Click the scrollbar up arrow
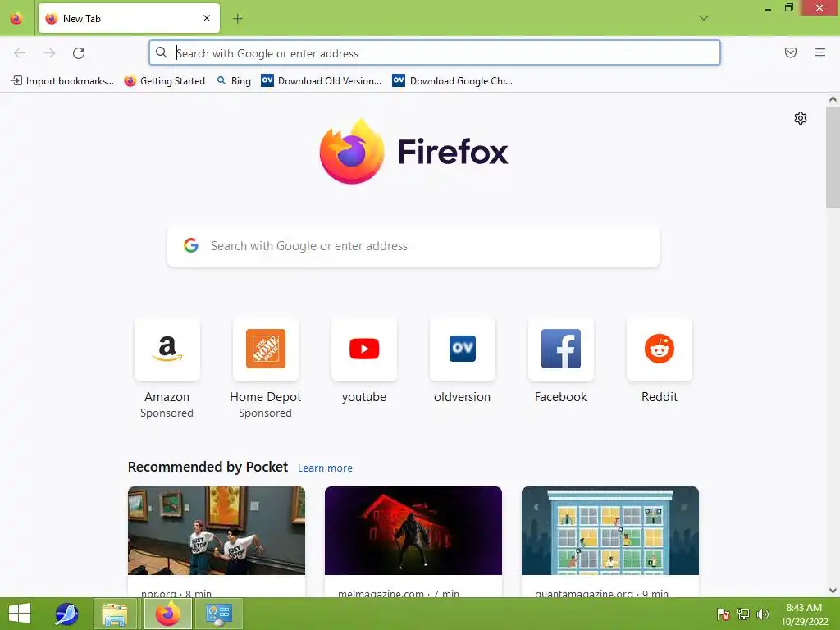Viewport: 840px width, 630px height. (x=833, y=99)
